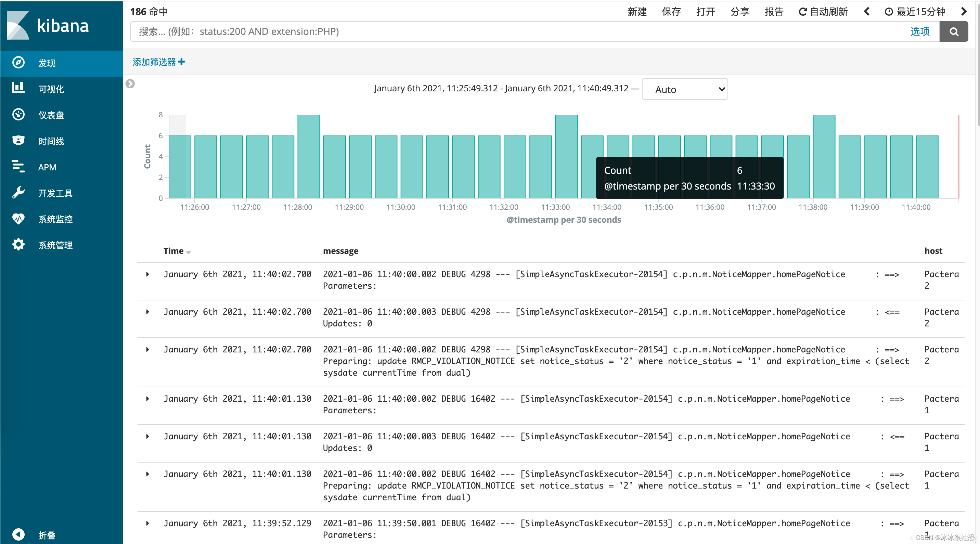Open the Dashboard gauge icon
The width and height of the screenshot is (980, 544).
[x=18, y=115]
